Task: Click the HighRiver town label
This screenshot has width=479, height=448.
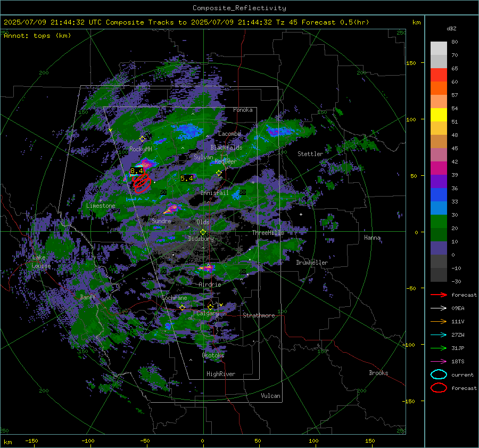Action: point(221,374)
